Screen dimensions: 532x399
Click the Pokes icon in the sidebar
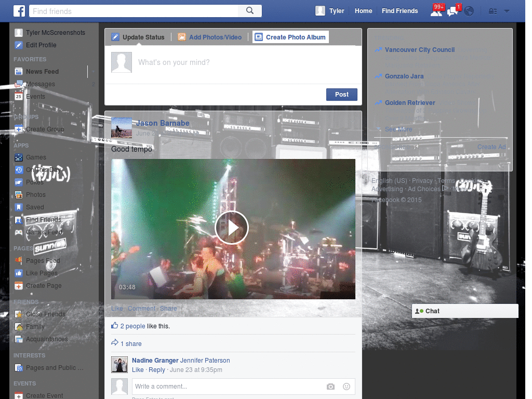pos(19,182)
